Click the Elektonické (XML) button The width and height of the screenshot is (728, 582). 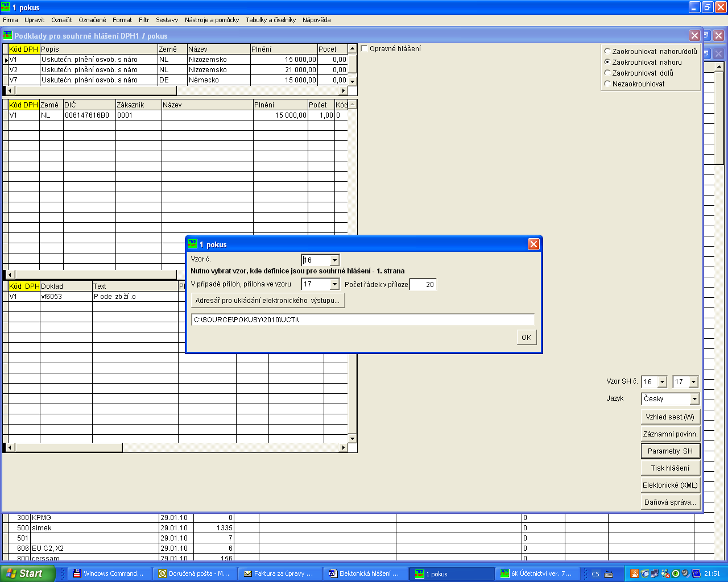coord(670,485)
